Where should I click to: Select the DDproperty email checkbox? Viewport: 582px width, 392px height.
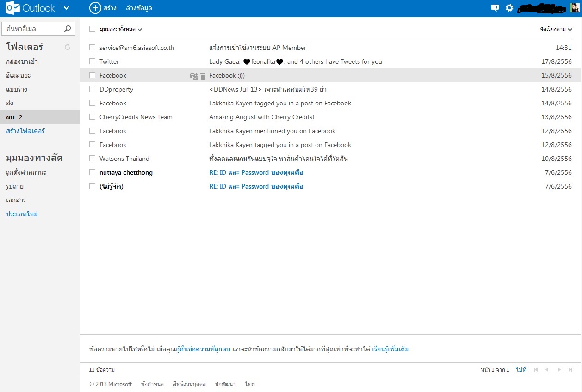pyautogui.click(x=93, y=89)
